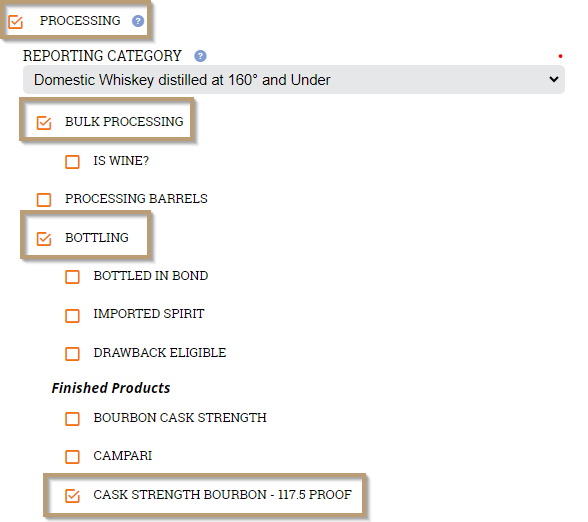The image size is (588, 522).
Task: Click the BULK PROCESSING label
Action: click(x=124, y=122)
